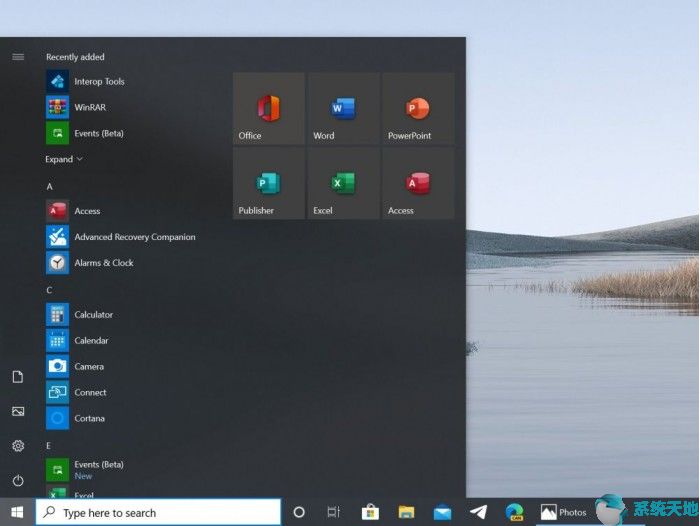Open the PowerPoint tile
Image resolution: width=700 pixels, height=526 pixels.
(418, 109)
